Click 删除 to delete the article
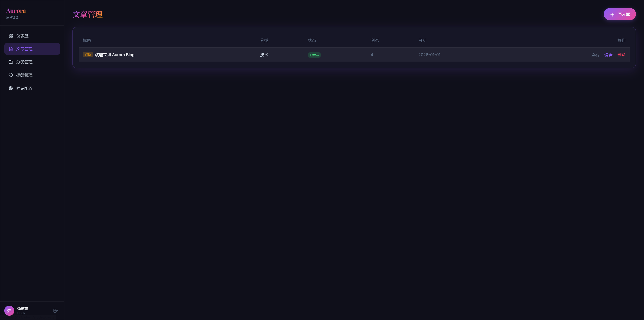Screen dimensions: 644x320 (x=621, y=55)
